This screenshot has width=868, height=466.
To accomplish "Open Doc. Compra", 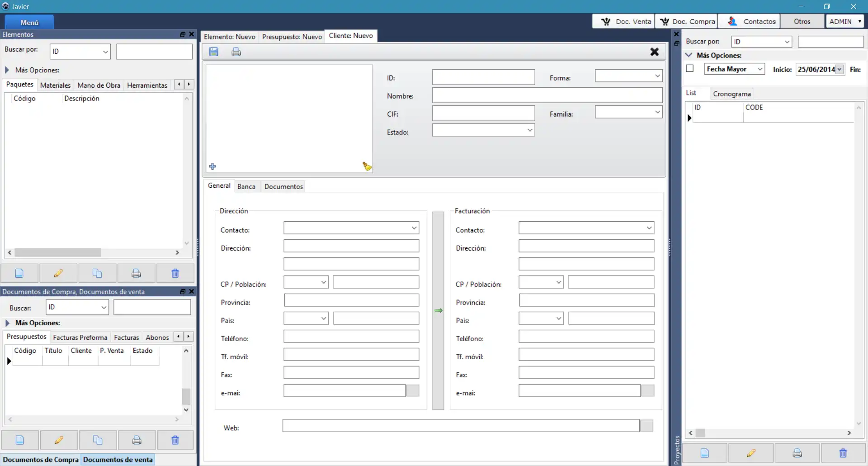I will coord(686,21).
